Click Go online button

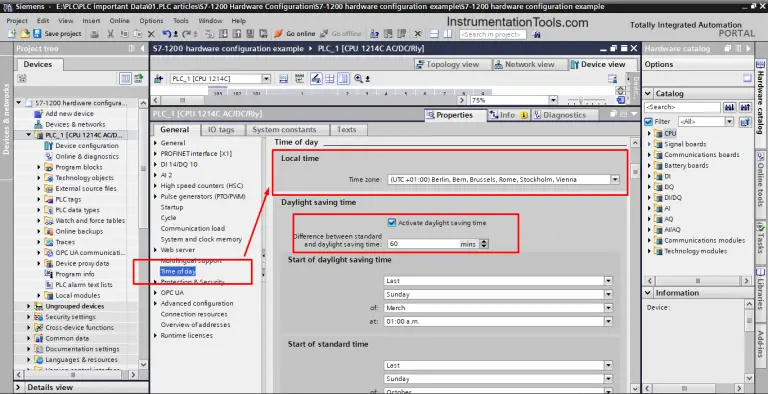pos(294,34)
